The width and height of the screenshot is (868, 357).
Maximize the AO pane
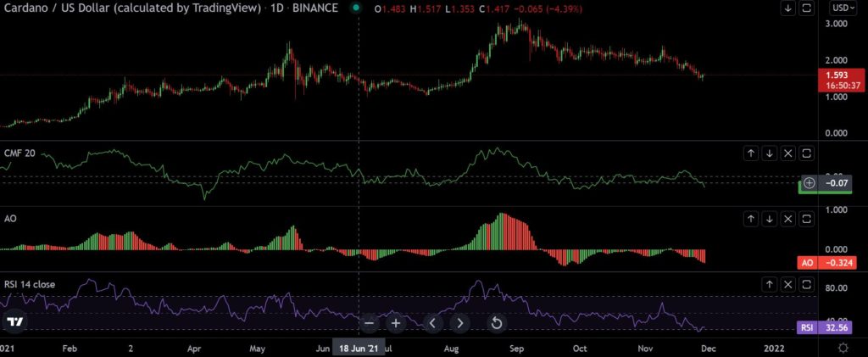(807, 219)
